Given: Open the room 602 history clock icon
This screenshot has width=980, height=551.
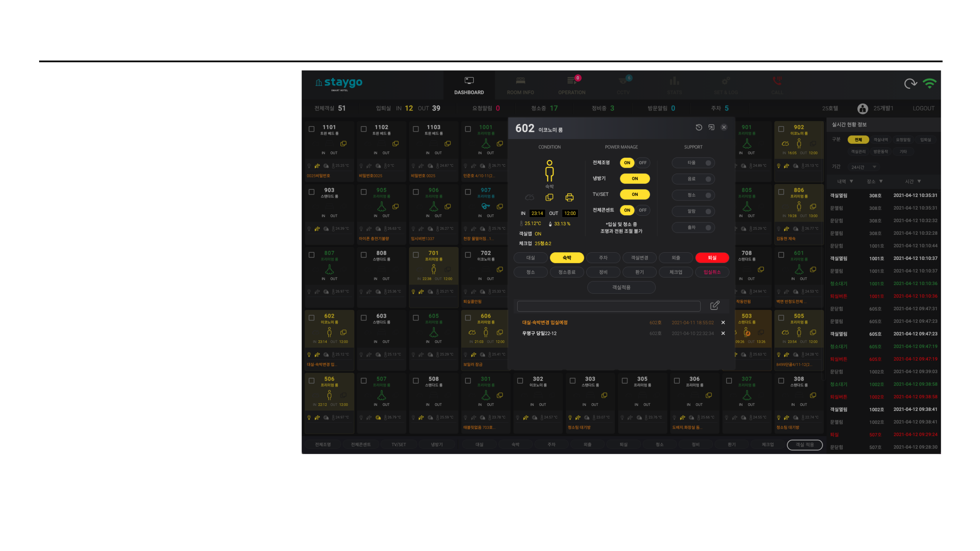Looking at the screenshot, I should tap(699, 128).
